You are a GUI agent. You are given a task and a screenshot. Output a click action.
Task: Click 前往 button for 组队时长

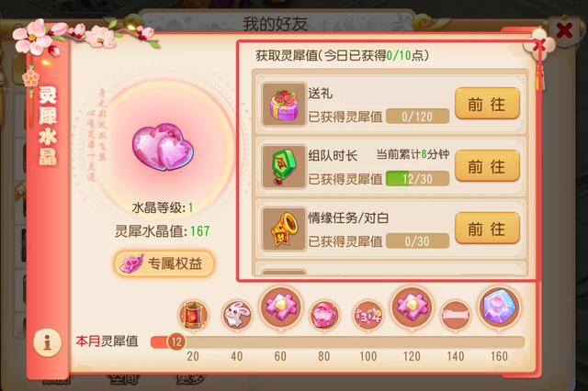[x=487, y=166]
